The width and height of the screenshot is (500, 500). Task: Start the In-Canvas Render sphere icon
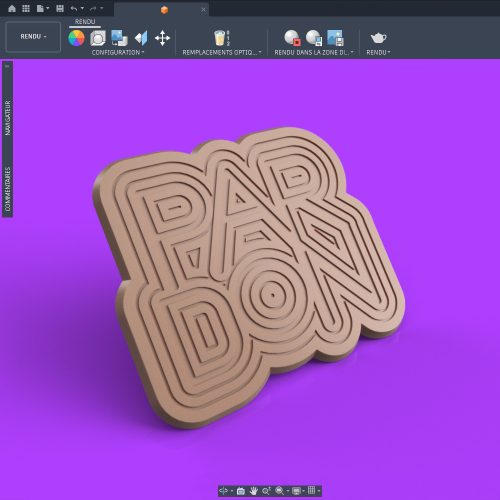[292, 38]
